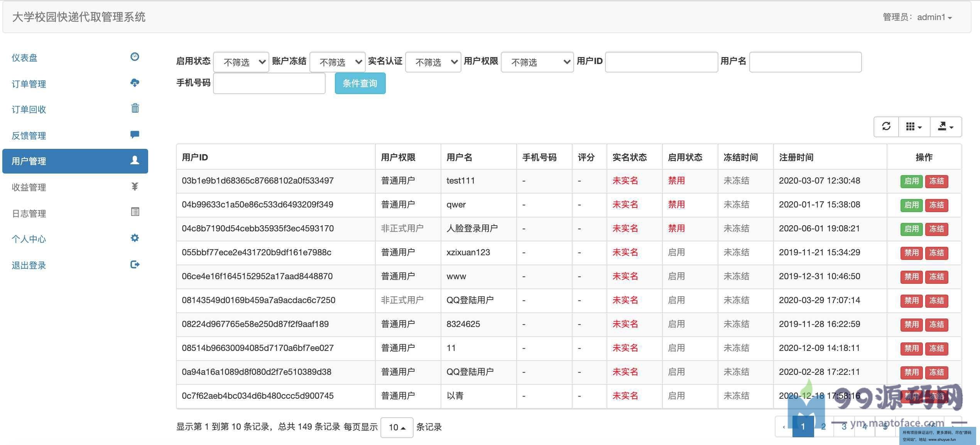Click 禁用 for the 2020-02-28 QQ登陆用户
This screenshot has width=980, height=445.
click(911, 373)
